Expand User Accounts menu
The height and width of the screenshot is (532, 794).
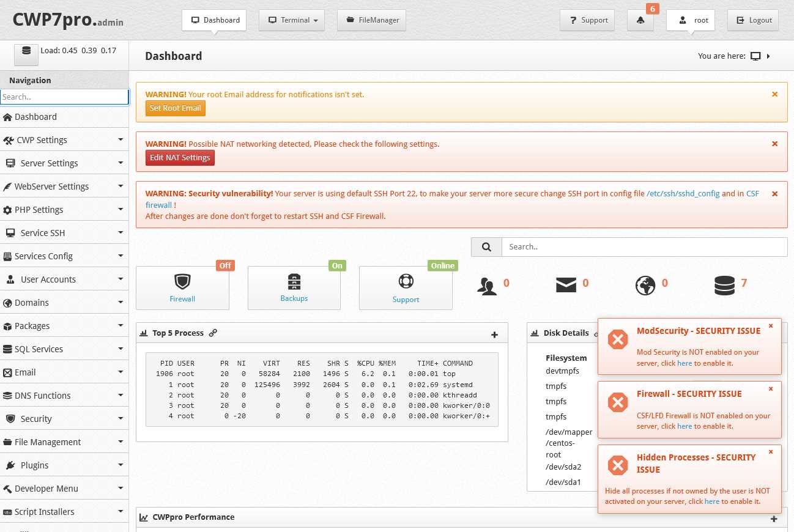click(x=64, y=279)
